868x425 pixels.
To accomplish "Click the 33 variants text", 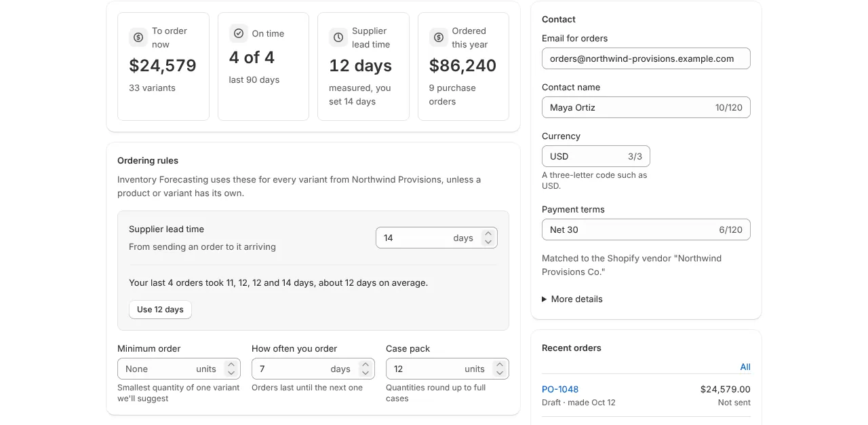I will 152,88.
